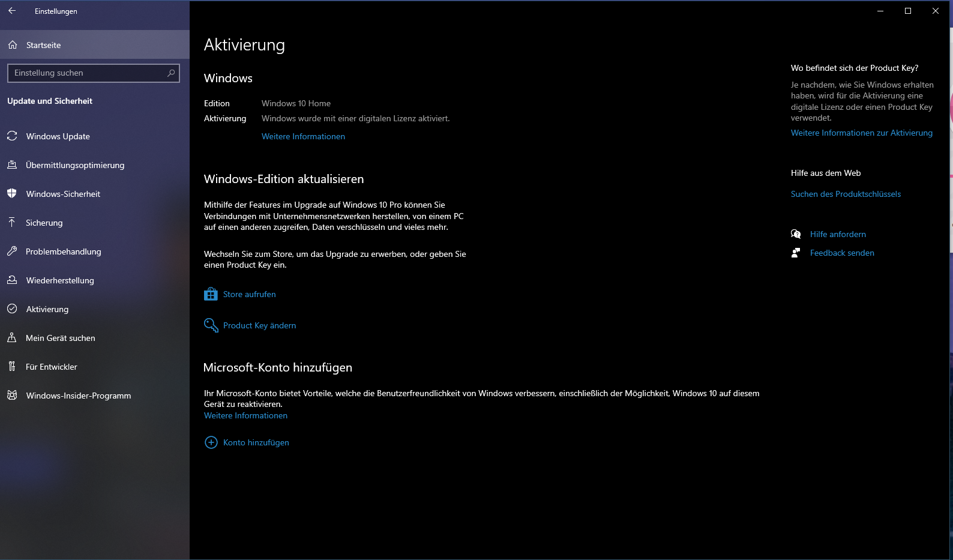Go to Für Entwickler settings
The width and height of the screenshot is (953, 560).
(x=95, y=367)
